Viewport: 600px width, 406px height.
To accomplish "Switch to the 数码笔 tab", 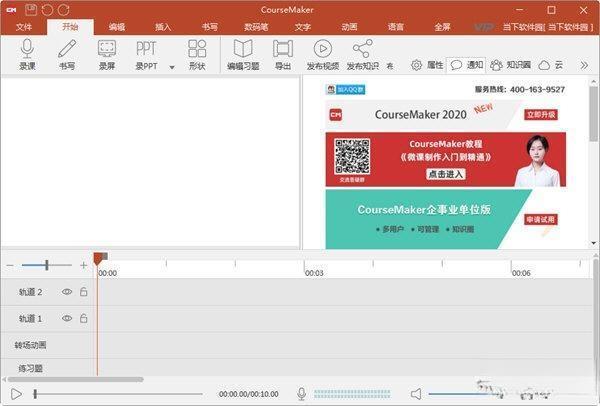I will pos(256,27).
